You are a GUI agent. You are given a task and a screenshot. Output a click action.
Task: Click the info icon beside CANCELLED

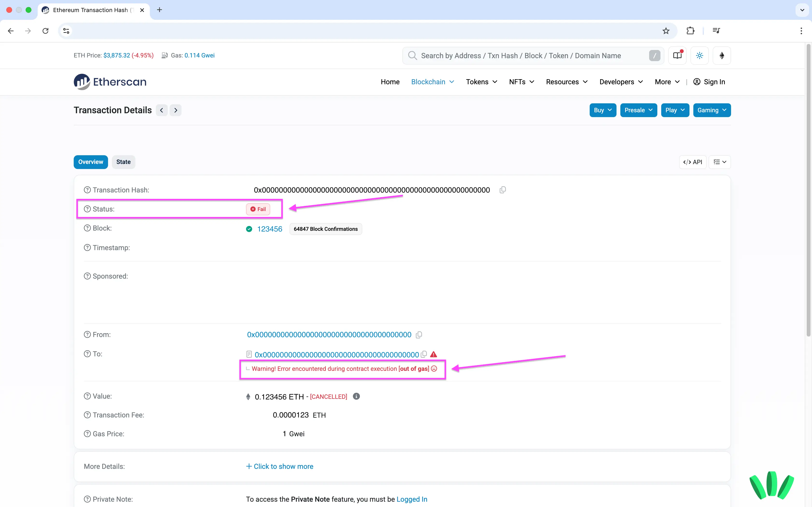click(x=356, y=396)
